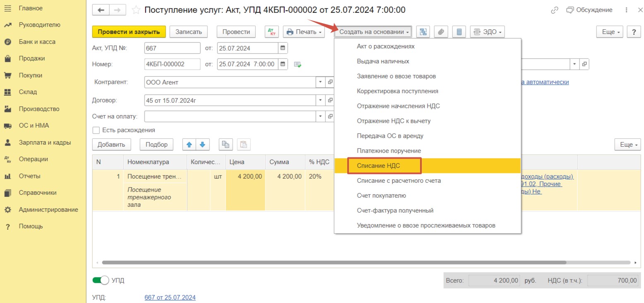This screenshot has width=644, height=303.
Task: Open the table Еще menu
Action: (x=628, y=145)
